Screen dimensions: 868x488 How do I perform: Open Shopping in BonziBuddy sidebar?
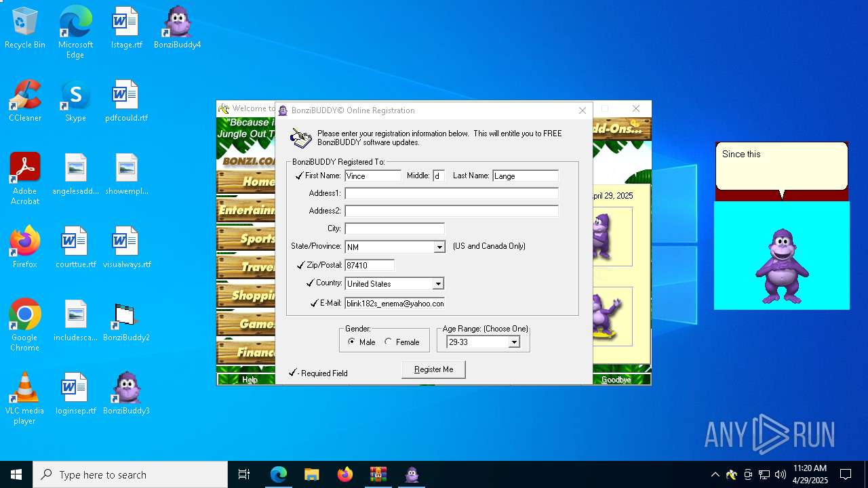(246, 296)
